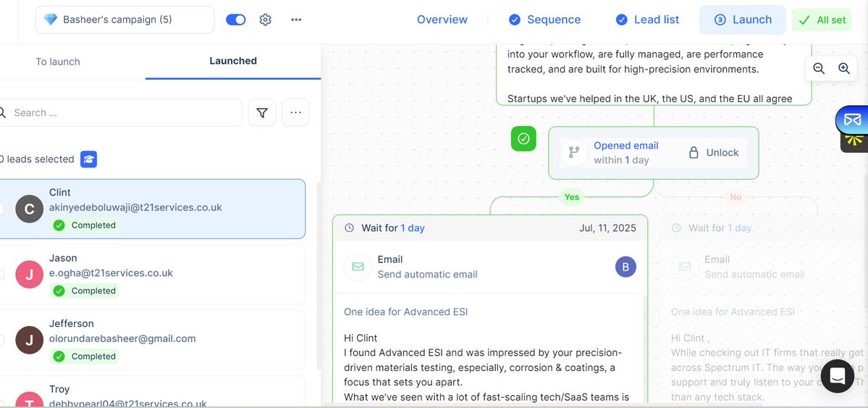Zoom out the sequence canvas

pyautogui.click(x=819, y=68)
